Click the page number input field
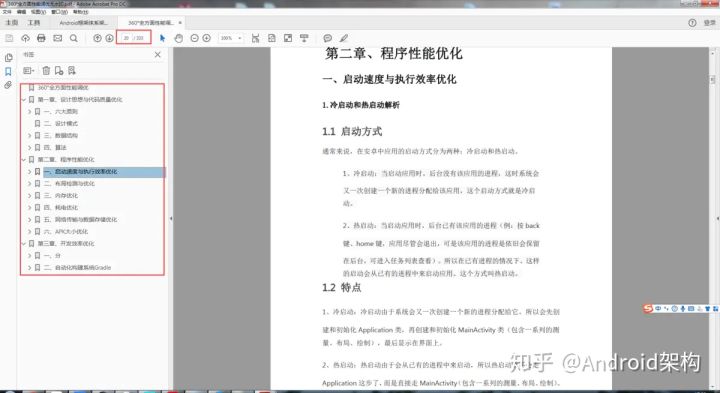This screenshot has width=720, height=393. 126,38
